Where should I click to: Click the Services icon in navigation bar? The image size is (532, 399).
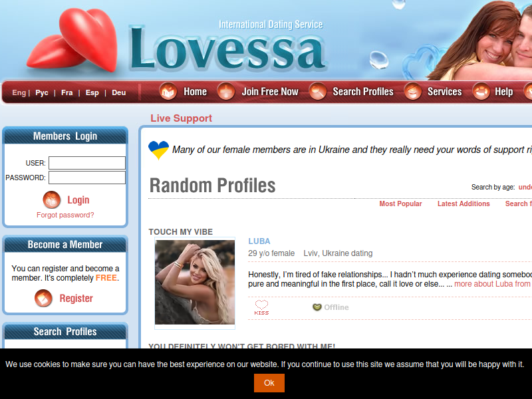(413, 91)
